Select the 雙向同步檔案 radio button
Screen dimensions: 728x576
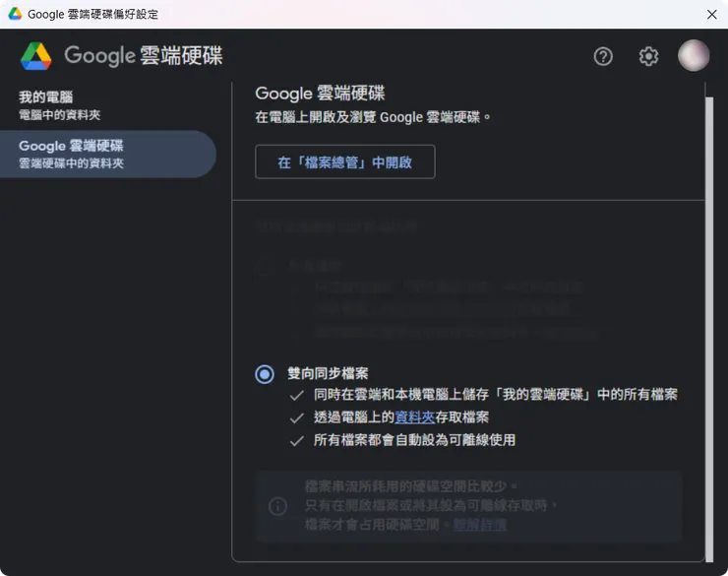coord(264,374)
